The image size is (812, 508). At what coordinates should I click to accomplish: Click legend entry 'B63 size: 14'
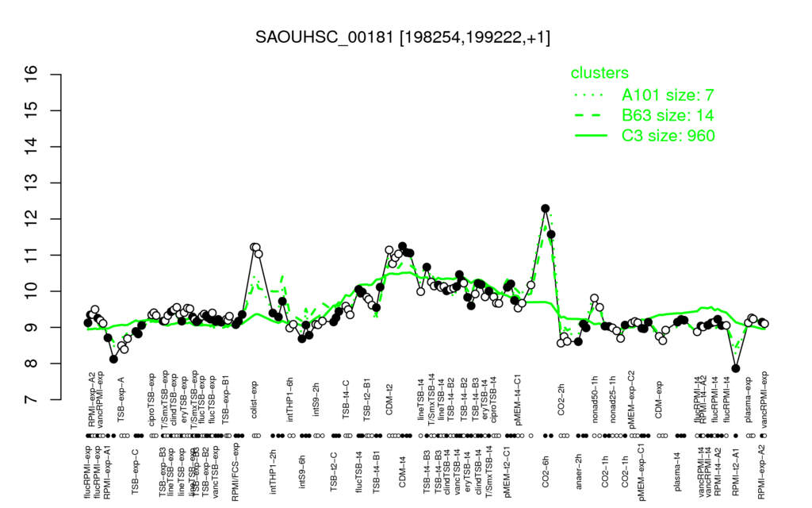(668, 115)
